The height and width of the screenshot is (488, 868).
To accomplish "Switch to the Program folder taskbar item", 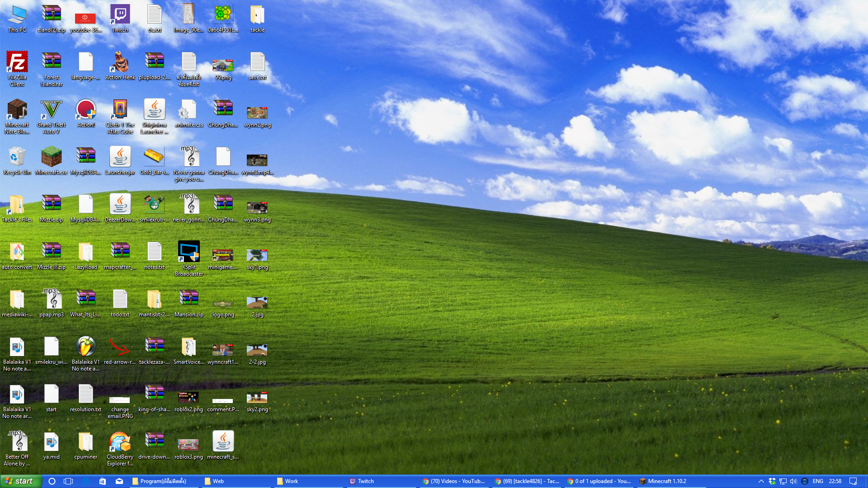I will (164, 481).
